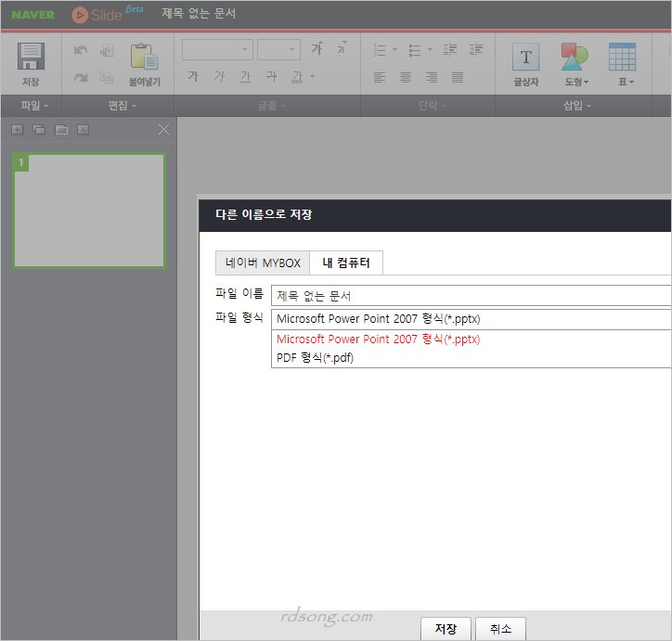Choose the red Microsoft Power Point 2007 option
This screenshot has width=672, height=641.
tap(378, 340)
